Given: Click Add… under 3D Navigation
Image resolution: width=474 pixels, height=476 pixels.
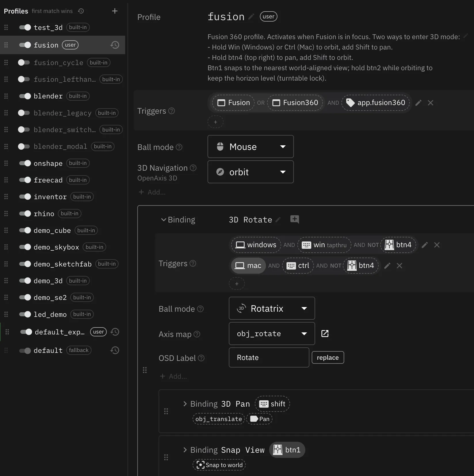Looking at the screenshot, I should [x=152, y=192].
